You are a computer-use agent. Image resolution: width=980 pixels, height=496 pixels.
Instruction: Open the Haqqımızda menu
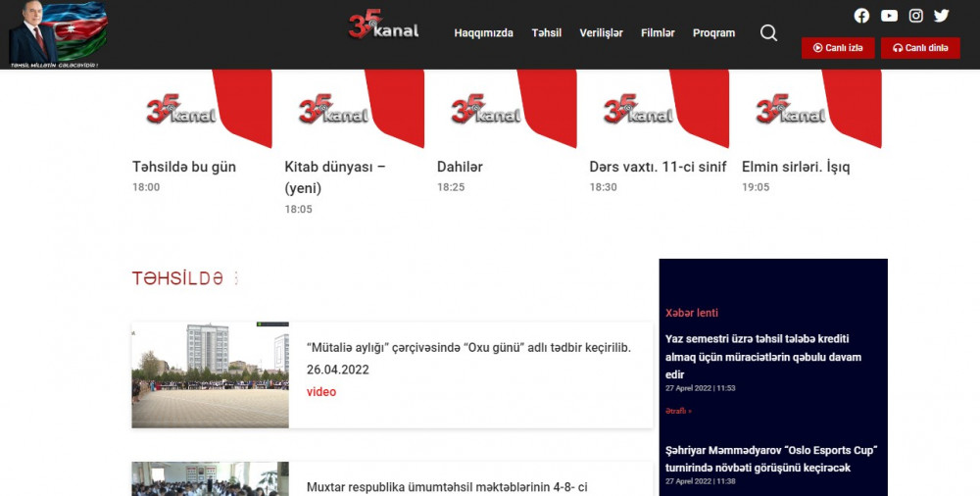point(484,33)
